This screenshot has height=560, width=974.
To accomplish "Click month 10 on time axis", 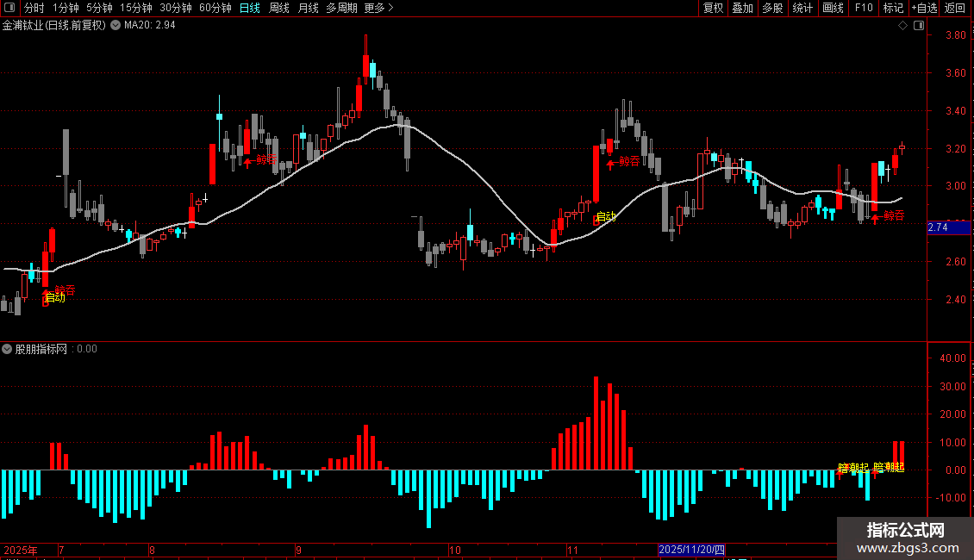I will (455, 550).
